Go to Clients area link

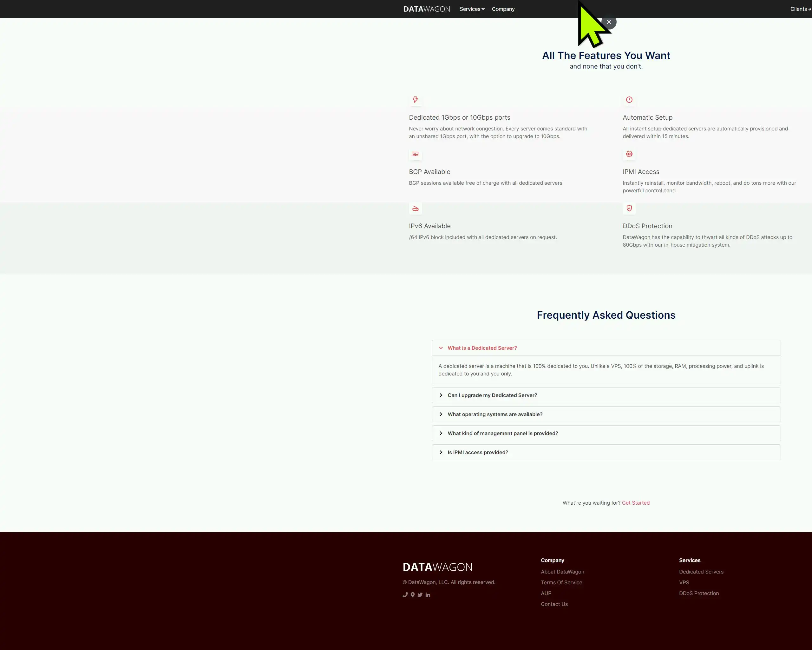pyautogui.click(x=800, y=9)
